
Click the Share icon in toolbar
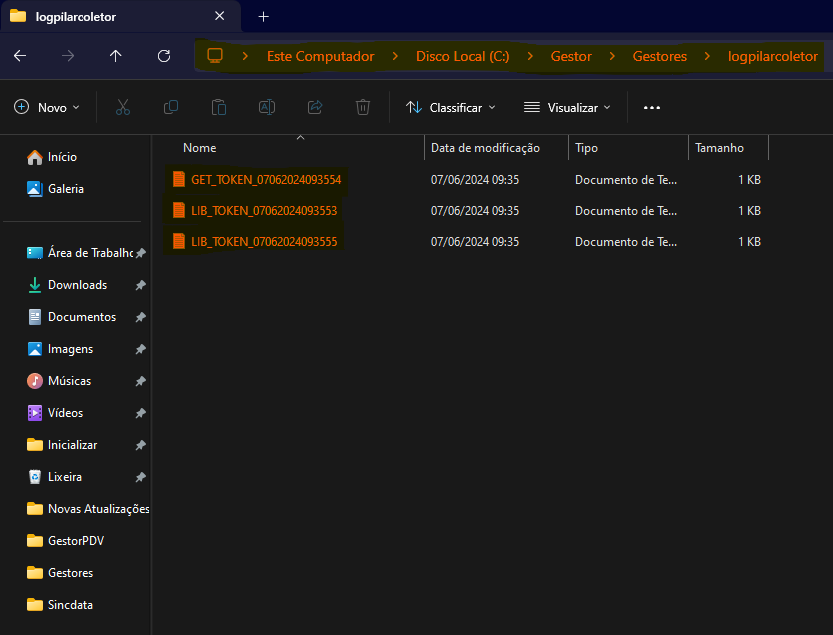click(315, 107)
